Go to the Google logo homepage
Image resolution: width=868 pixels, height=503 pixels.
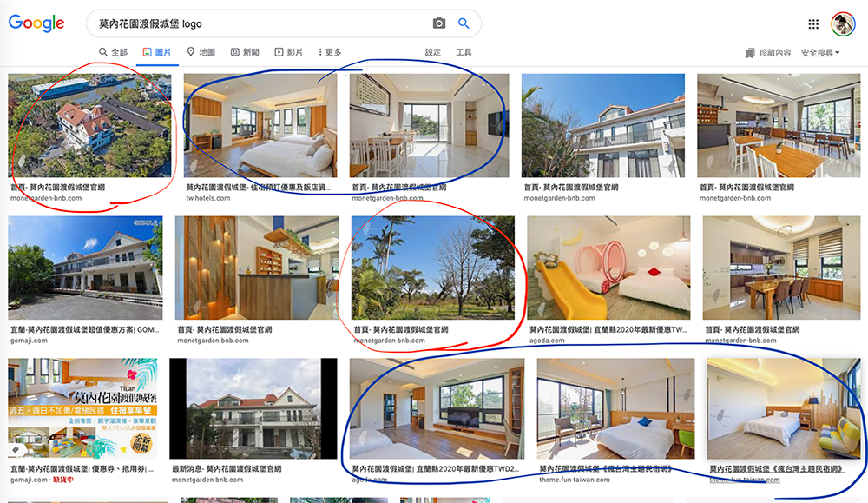click(36, 23)
